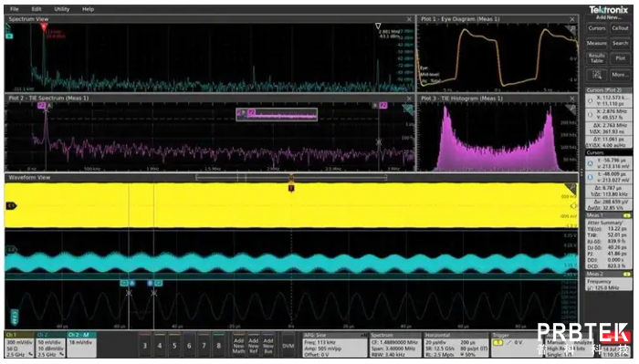Turn on channel 5
The image size is (639, 364).
[x=174, y=345]
